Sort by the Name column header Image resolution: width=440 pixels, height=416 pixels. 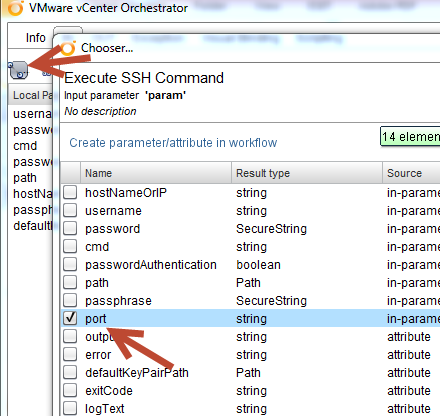[x=156, y=173]
